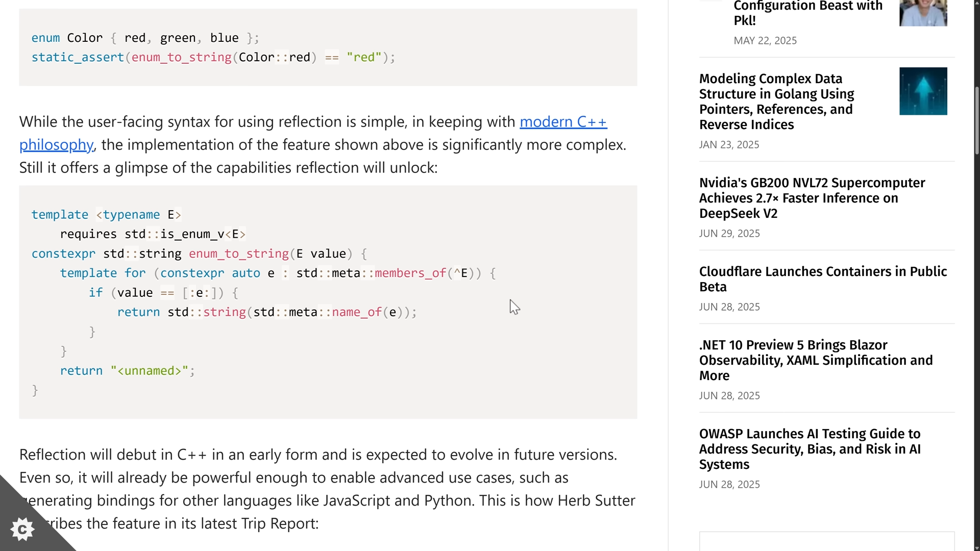Read 'Modeling Complex Data Structure in Golang' article
The width and height of the screenshot is (980, 551).
click(x=776, y=102)
